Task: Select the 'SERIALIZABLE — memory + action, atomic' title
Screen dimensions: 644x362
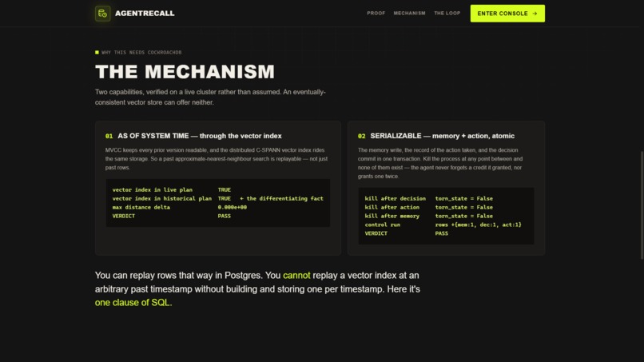Action: click(442, 136)
